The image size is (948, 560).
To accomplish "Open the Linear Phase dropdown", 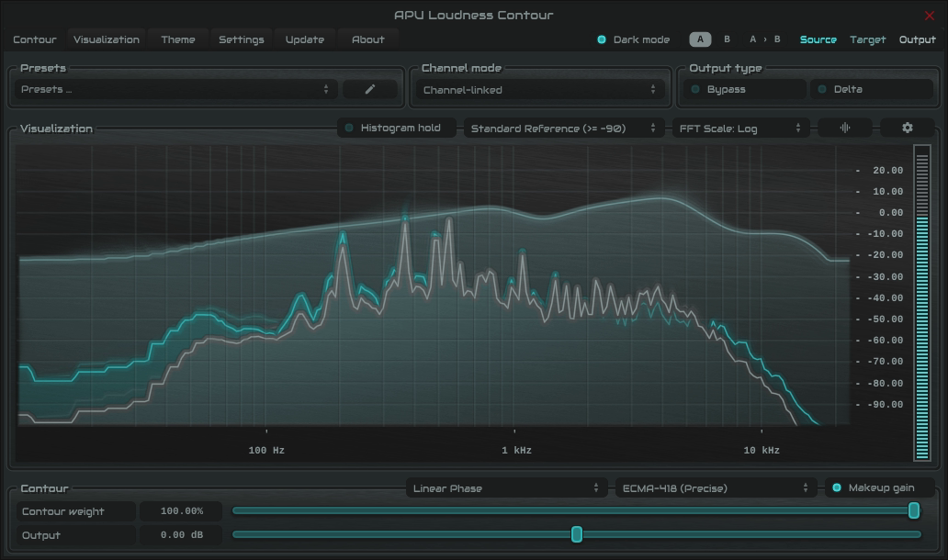I will click(506, 488).
